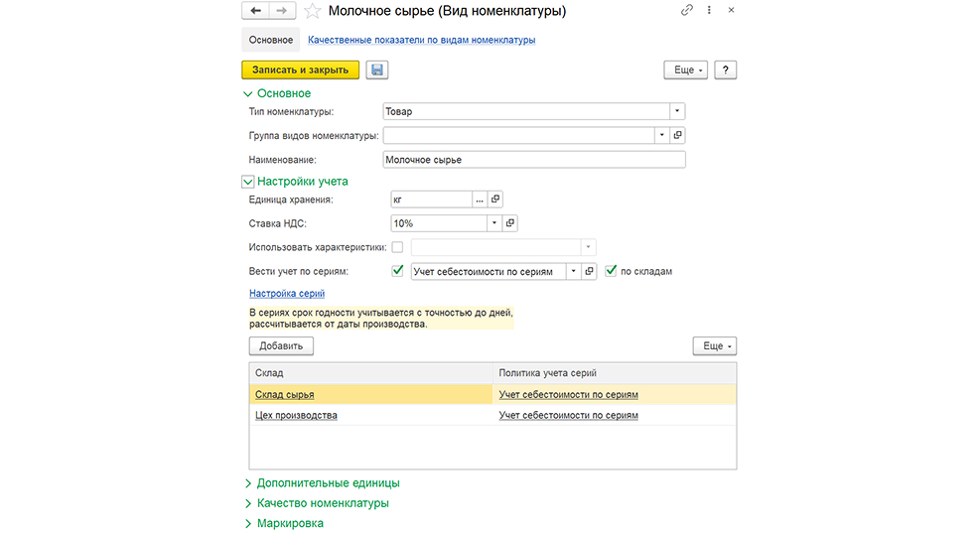Open series policy link for Склад сырья
The height and width of the screenshot is (536, 980).
[x=568, y=395]
